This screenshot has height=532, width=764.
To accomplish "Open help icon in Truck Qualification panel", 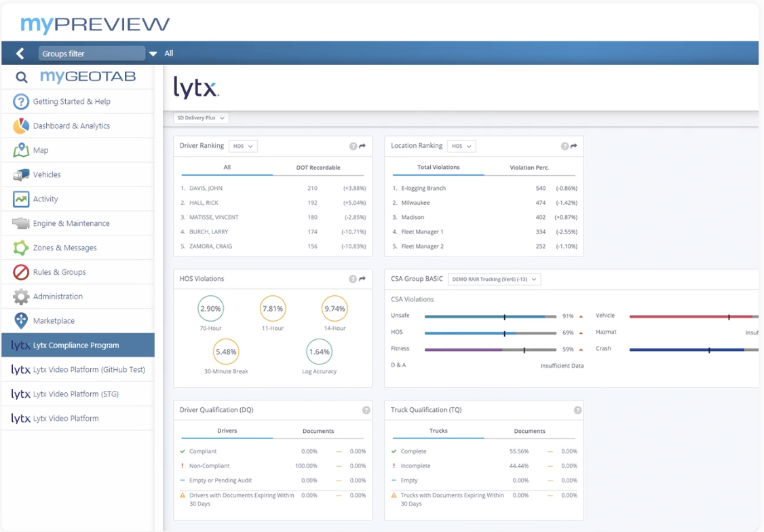I will (x=577, y=411).
